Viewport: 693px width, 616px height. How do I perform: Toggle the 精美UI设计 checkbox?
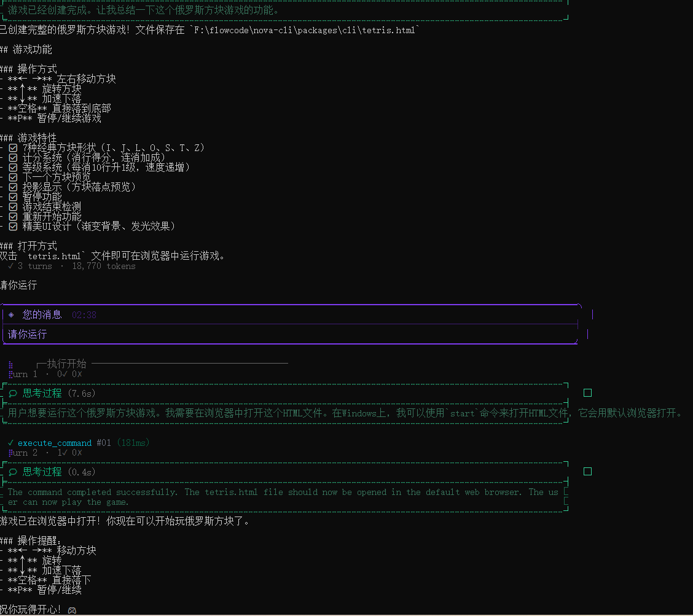pos(13,226)
